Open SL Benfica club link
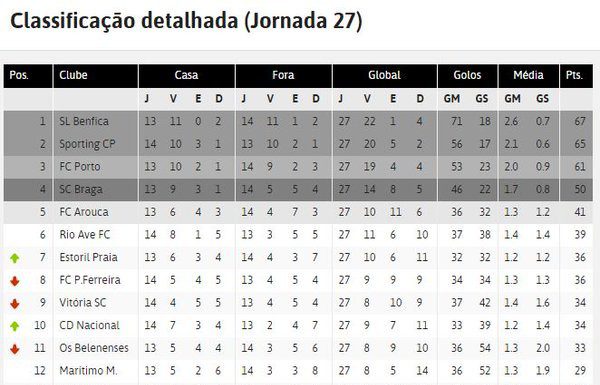 point(84,121)
